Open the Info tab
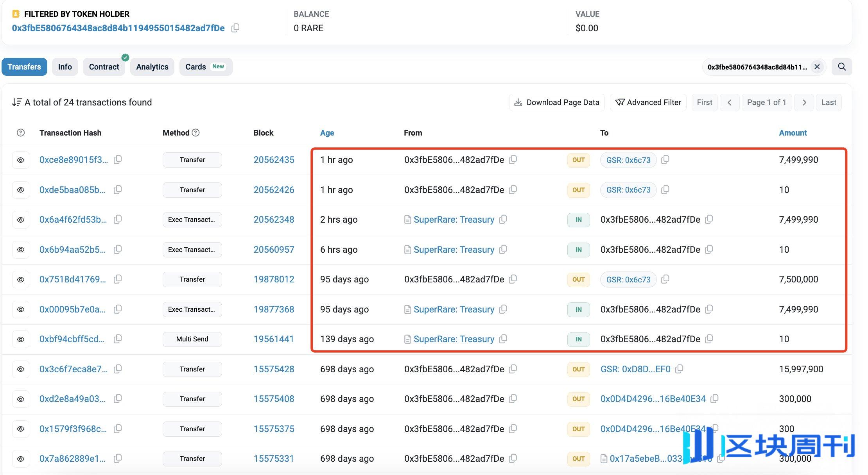868x475 pixels. click(65, 67)
